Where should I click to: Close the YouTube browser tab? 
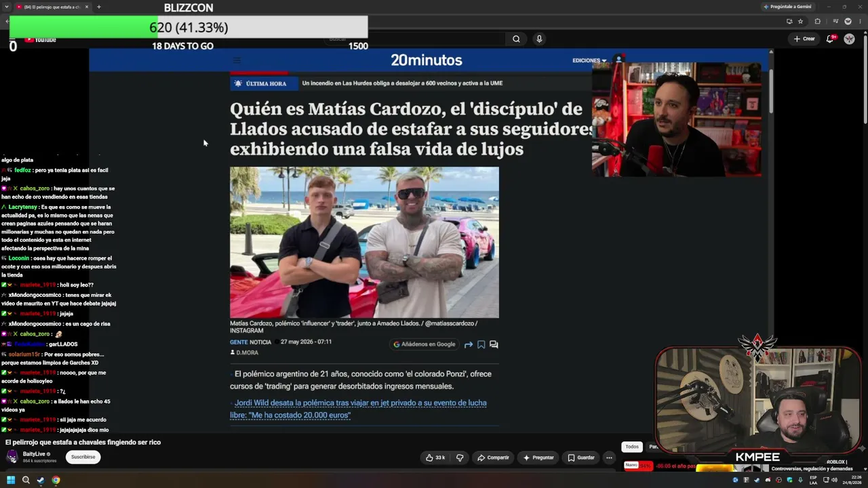click(87, 7)
